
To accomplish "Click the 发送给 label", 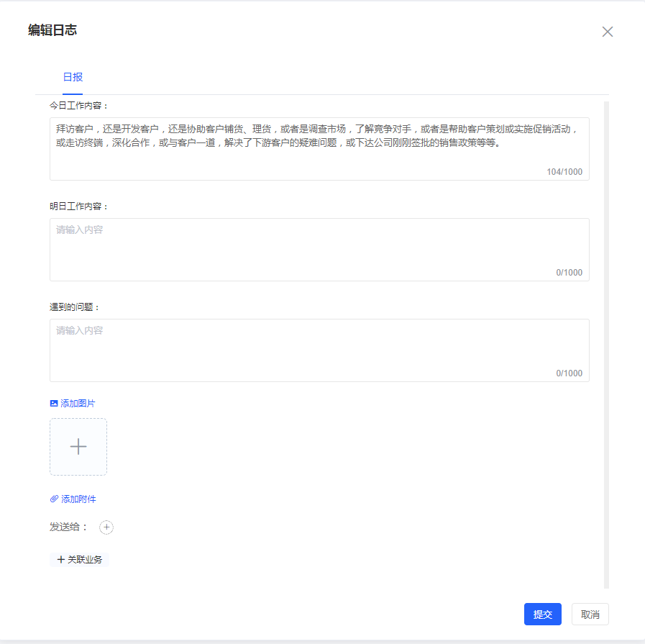I will pos(68,527).
